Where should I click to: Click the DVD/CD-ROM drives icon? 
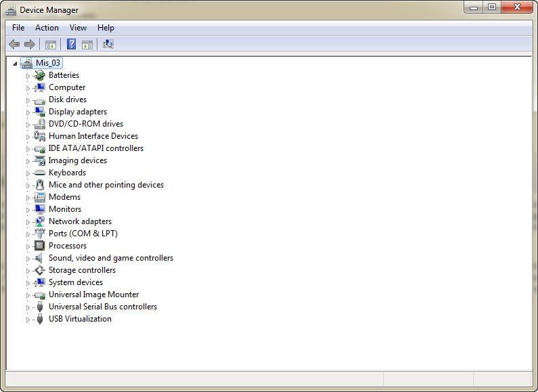click(x=40, y=124)
